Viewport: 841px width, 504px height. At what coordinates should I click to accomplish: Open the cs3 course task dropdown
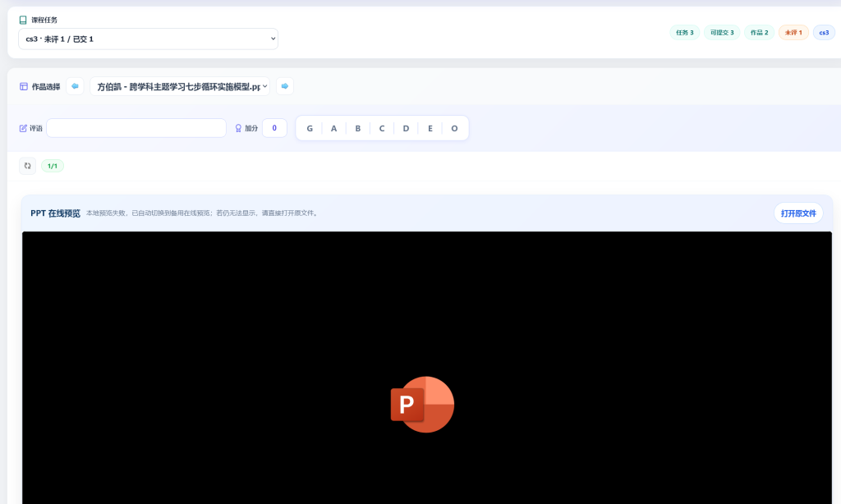[148, 39]
